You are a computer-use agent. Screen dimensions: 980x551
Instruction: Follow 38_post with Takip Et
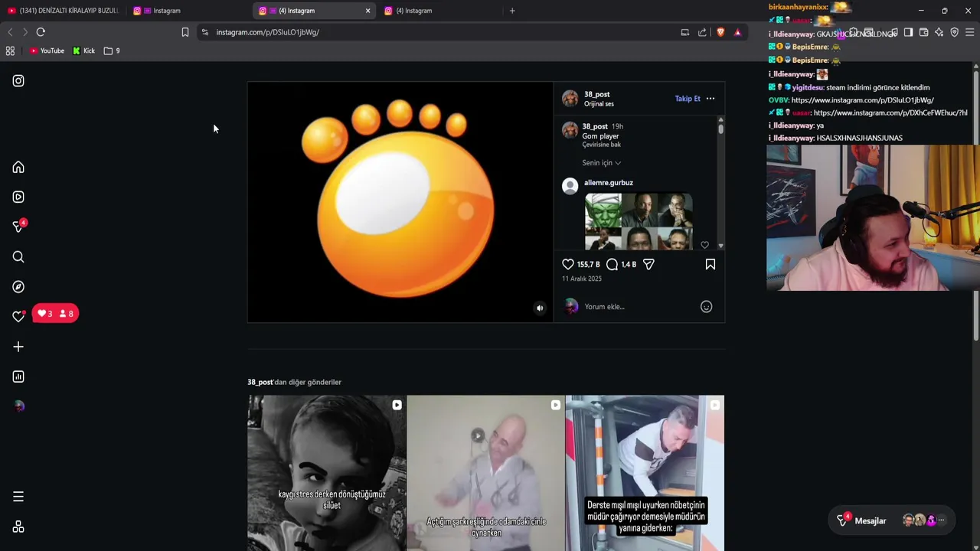pos(688,99)
